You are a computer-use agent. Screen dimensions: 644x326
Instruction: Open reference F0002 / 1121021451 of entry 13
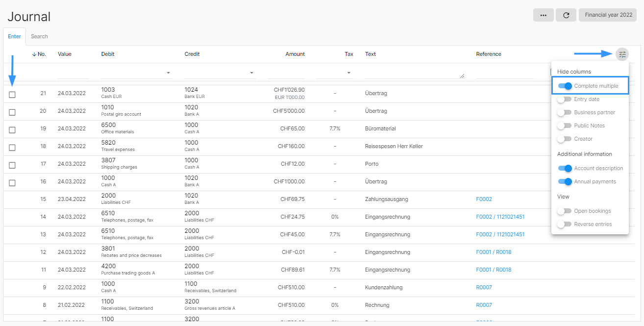coord(500,234)
